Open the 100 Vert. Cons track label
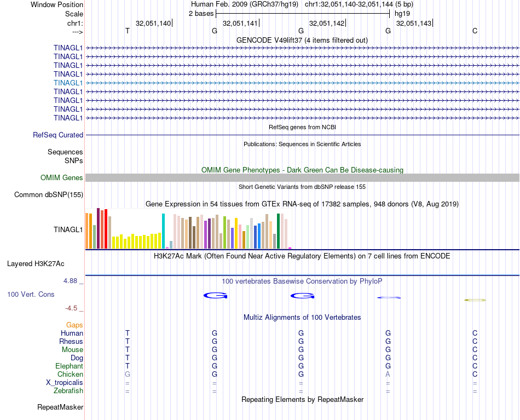The width and height of the screenshot is (520, 420). point(31,294)
